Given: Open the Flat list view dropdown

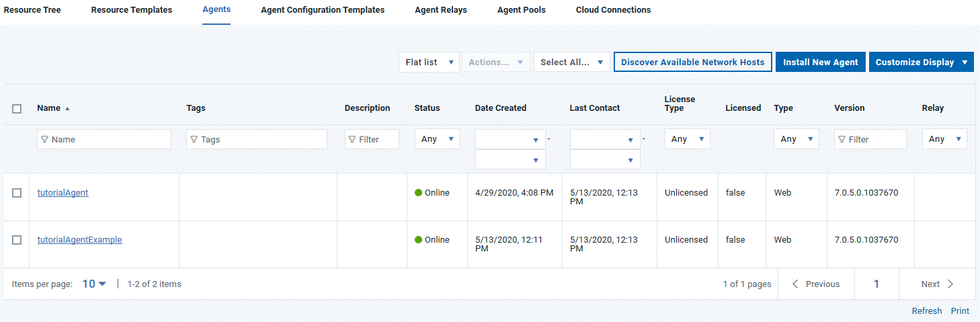Looking at the screenshot, I should coord(429,63).
